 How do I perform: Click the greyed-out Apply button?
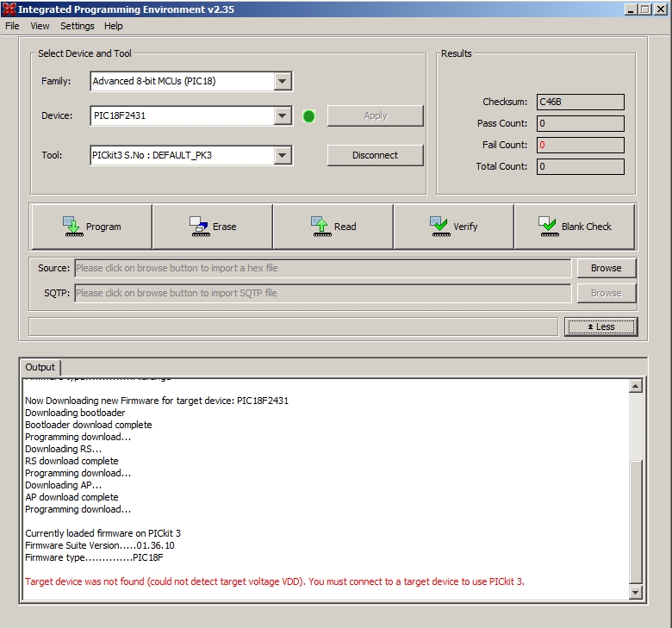click(x=375, y=115)
